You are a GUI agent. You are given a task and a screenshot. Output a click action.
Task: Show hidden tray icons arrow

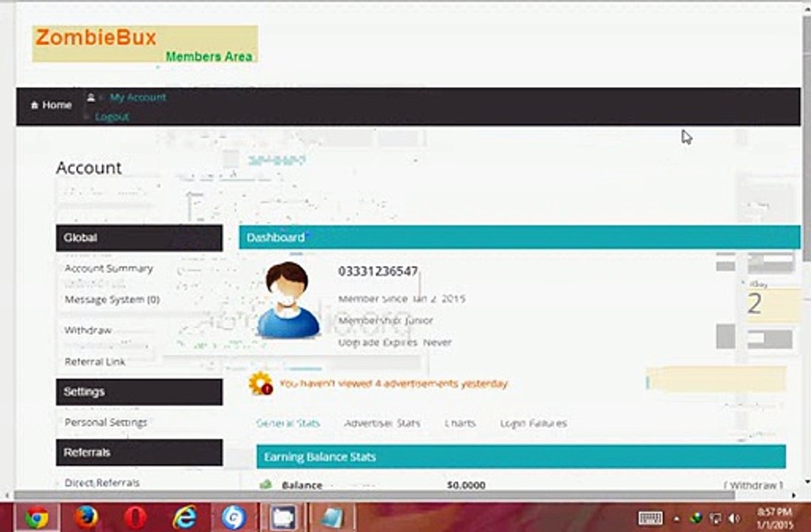click(x=676, y=519)
